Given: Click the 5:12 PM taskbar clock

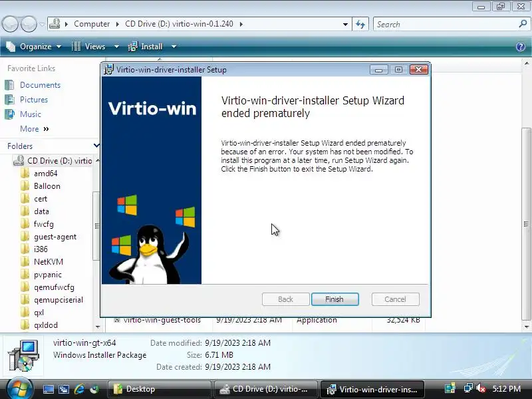Looking at the screenshot, I should pos(507,388).
